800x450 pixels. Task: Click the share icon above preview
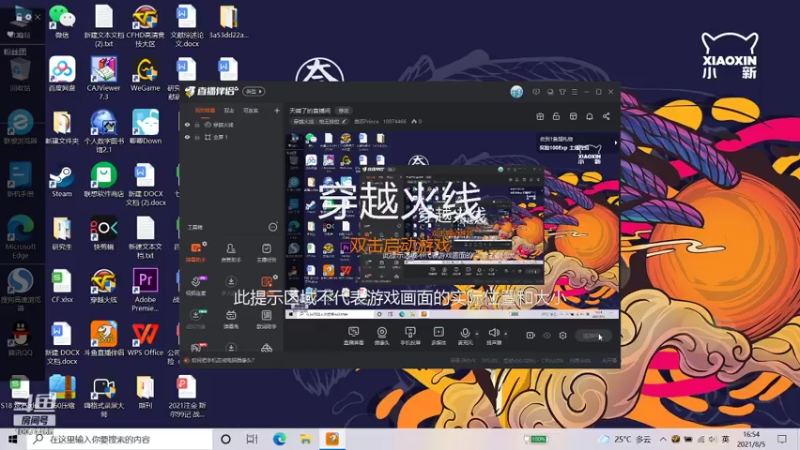(x=606, y=116)
